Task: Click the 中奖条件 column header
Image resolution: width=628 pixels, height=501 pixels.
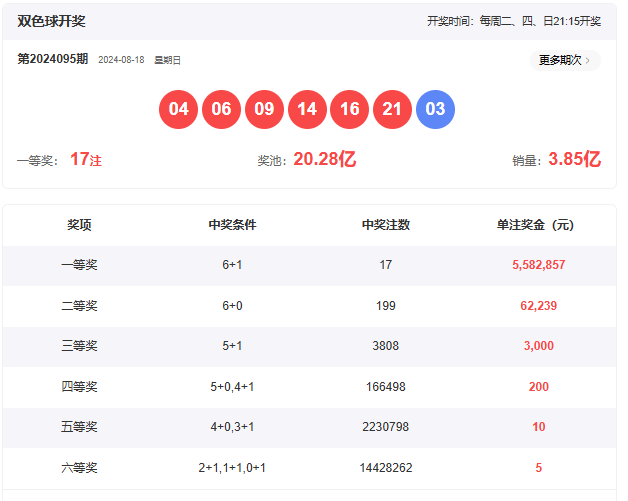Action: (x=232, y=225)
